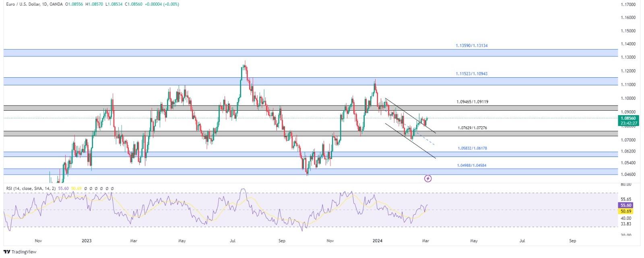
Task: Click the 55.65 RSI scale label
Action: (626, 199)
